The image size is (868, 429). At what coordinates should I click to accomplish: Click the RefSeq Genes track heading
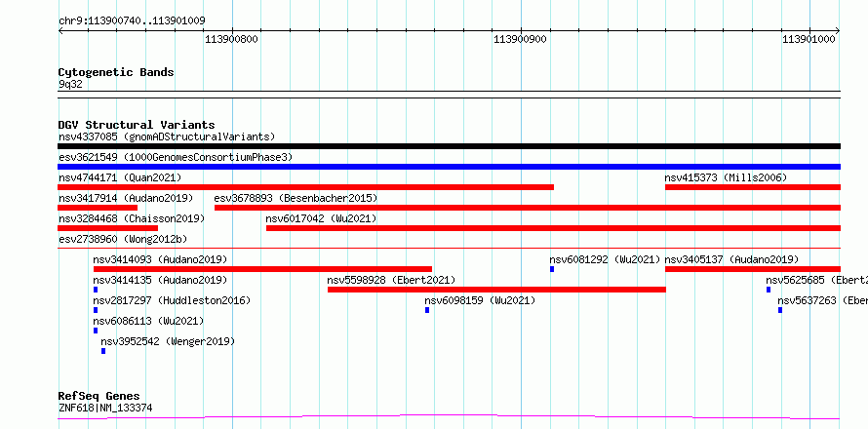(99, 396)
